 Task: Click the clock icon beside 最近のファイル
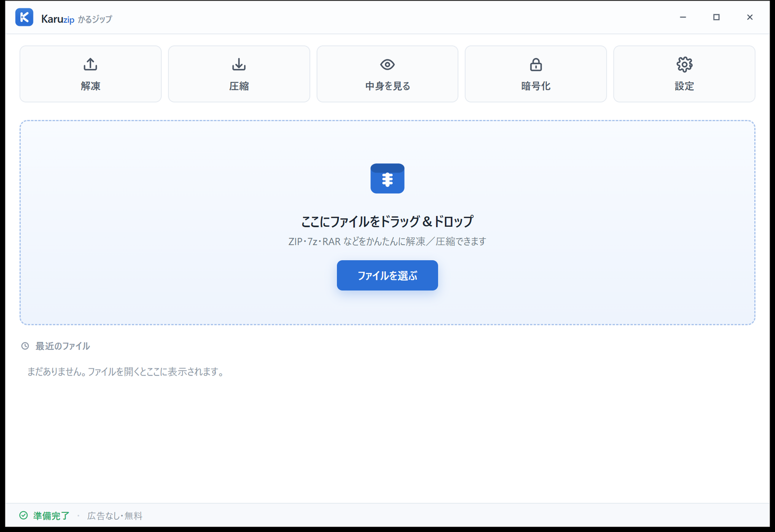click(x=25, y=346)
